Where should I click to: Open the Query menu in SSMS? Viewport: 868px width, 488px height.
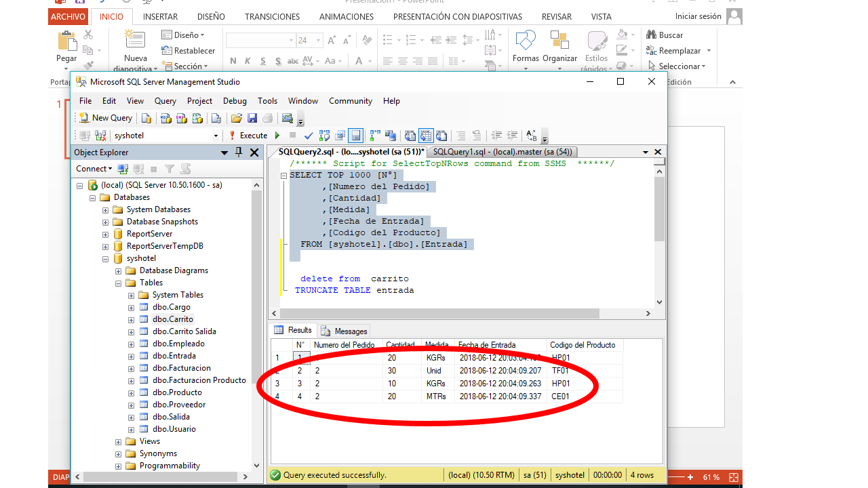[x=165, y=101]
